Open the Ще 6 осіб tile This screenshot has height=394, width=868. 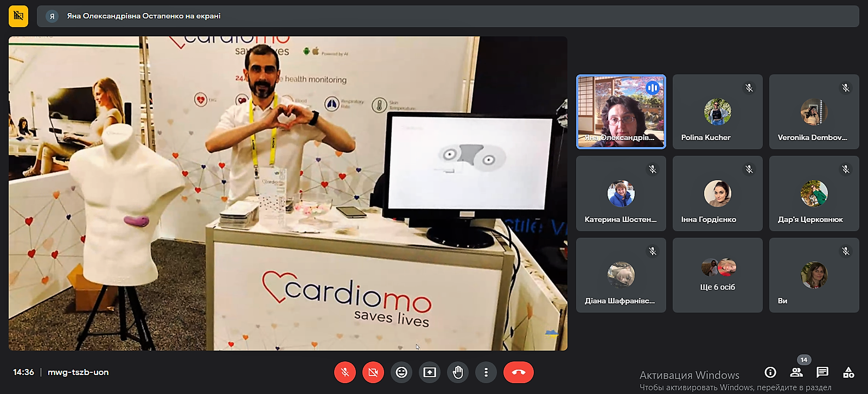[x=718, y=275]
